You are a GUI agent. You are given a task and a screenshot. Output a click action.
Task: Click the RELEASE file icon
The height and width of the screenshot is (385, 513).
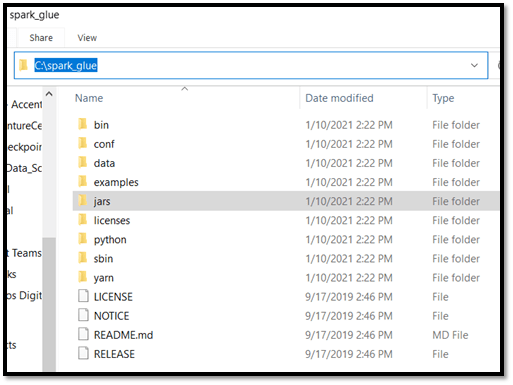[x=83, y=353]
